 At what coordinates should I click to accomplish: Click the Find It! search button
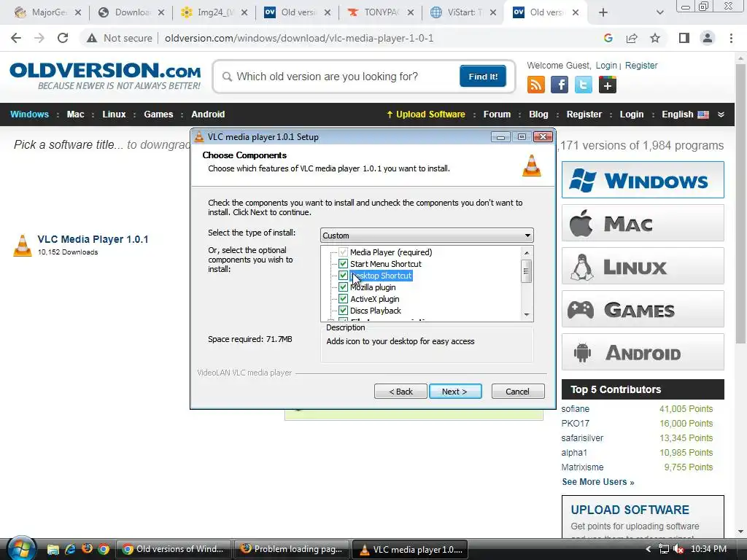pos(483,76)
